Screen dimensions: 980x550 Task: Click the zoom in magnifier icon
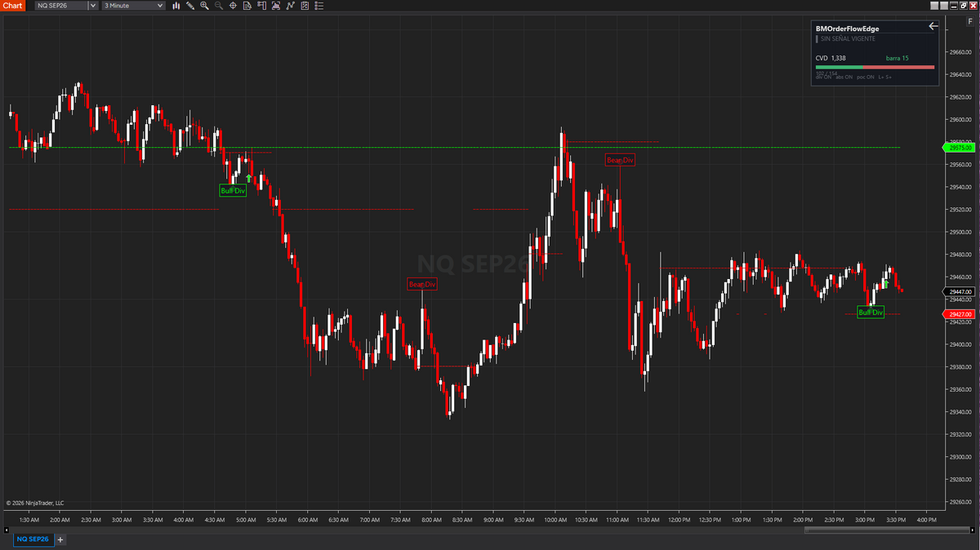pyautogui.click(x=204, y=6)
